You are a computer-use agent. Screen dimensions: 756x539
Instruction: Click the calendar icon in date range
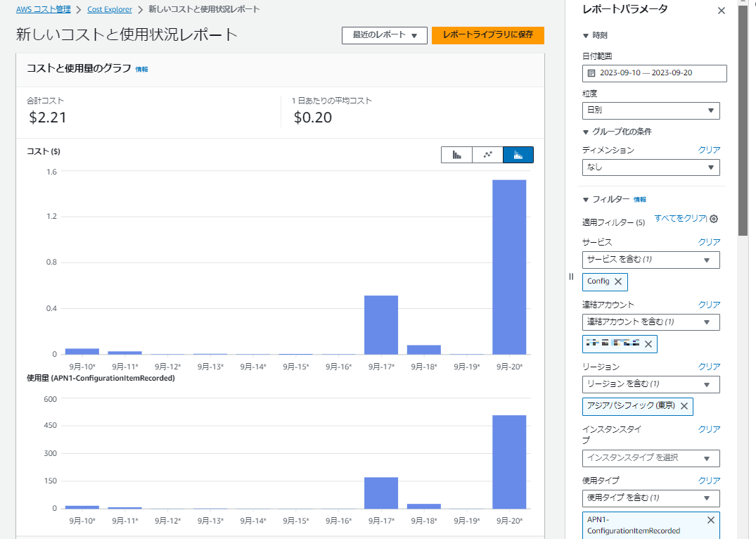591,73
